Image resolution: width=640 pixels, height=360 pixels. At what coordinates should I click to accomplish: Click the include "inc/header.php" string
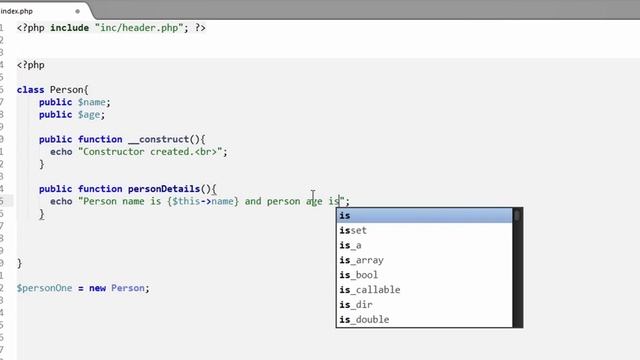[139, 28]
